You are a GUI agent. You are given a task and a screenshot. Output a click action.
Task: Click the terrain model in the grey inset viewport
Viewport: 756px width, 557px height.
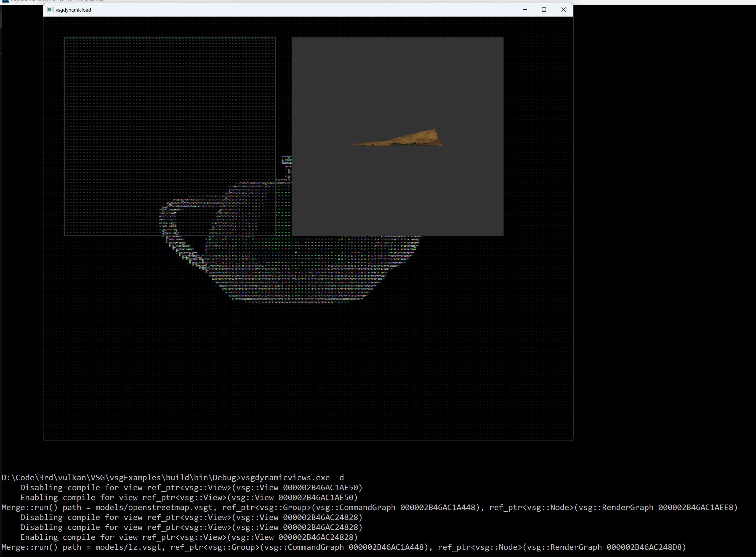click(x=398, y=138)
